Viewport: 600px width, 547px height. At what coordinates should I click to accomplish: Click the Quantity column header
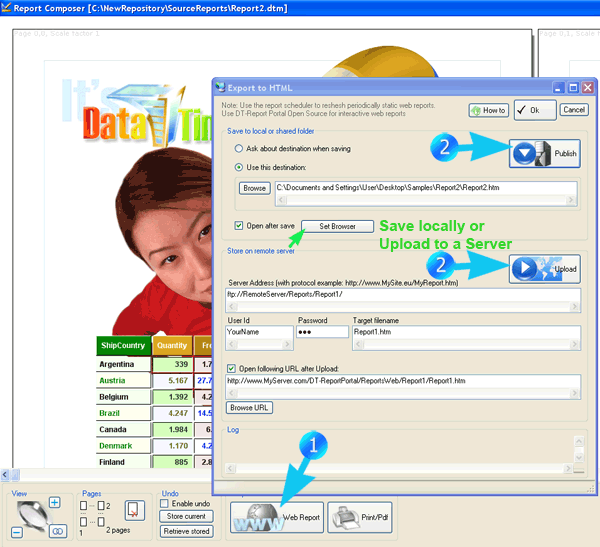click(x=171, y=346)
